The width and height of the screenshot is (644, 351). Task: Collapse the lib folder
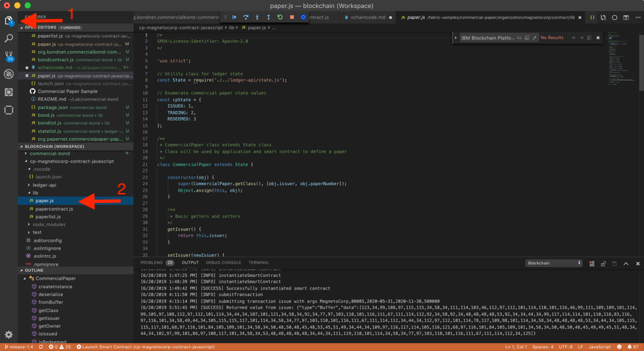(x=28, y=193)
